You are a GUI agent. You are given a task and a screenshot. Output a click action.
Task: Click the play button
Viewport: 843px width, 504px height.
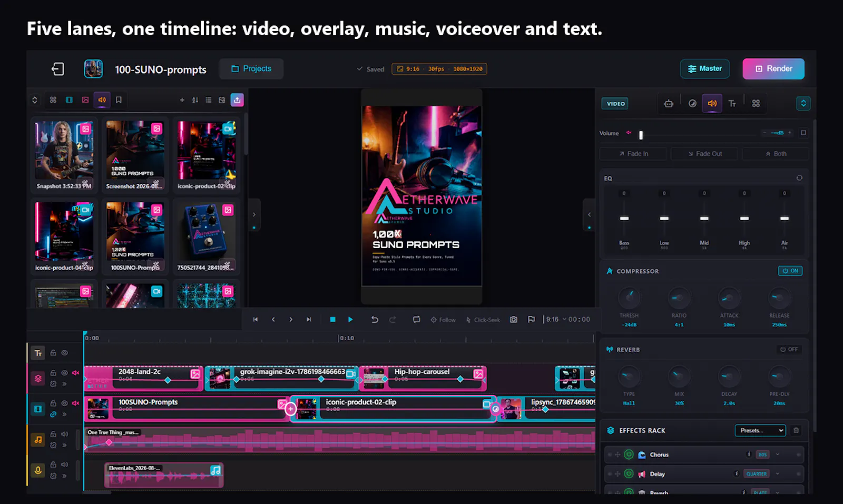(x=350, y=320)
